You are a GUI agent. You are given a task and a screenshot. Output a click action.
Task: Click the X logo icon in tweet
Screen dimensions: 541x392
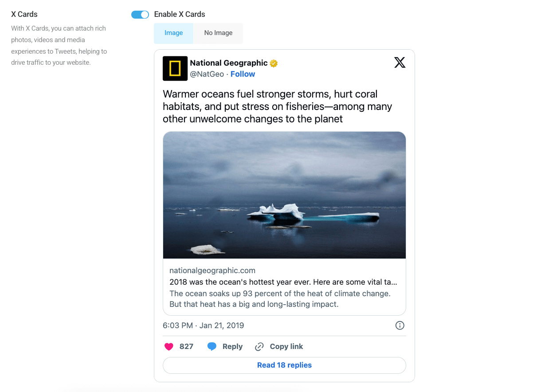click(x=400, y=63)
